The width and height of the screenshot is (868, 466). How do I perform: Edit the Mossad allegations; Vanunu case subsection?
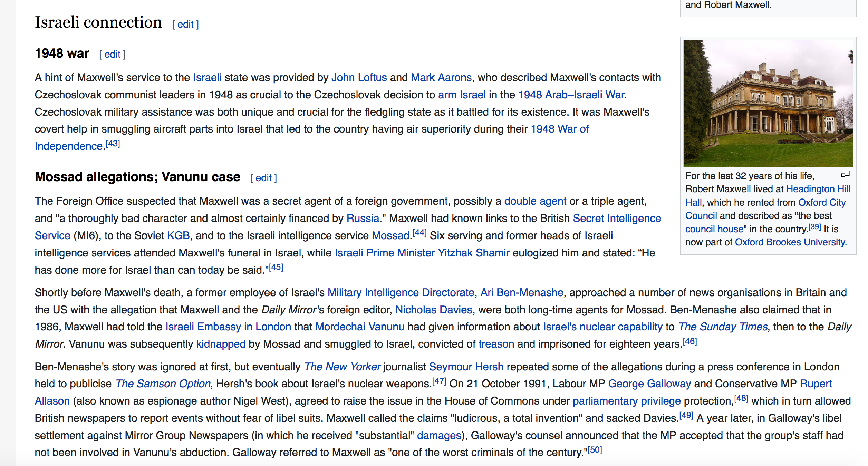(263, 178)
